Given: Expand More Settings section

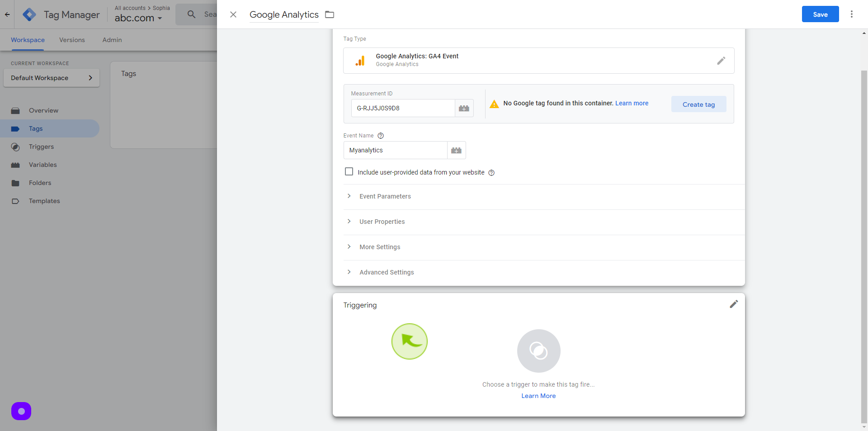Looking at the screenshot, I should [544, 247].
